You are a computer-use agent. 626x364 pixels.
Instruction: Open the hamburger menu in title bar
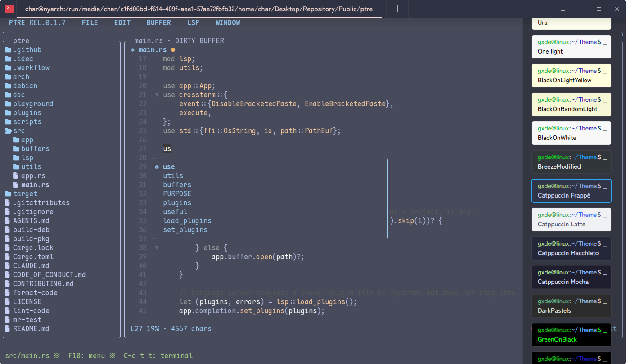tap(563, 9)
